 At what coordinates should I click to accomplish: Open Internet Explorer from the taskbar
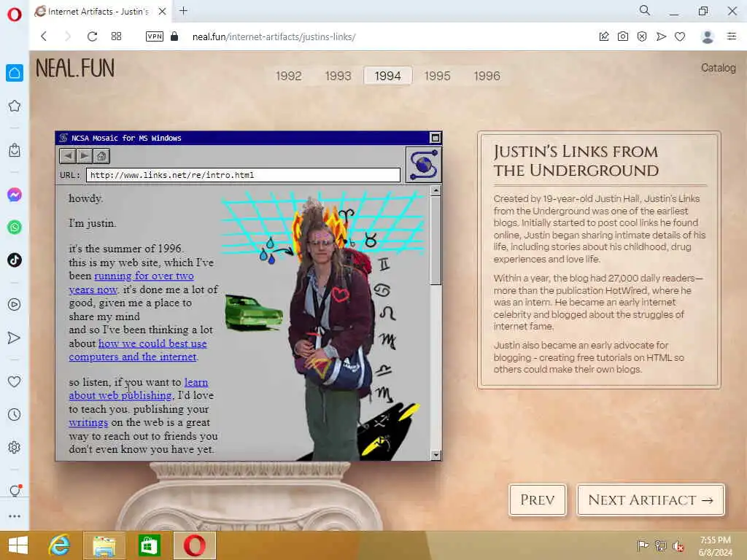tap(59, 545)
